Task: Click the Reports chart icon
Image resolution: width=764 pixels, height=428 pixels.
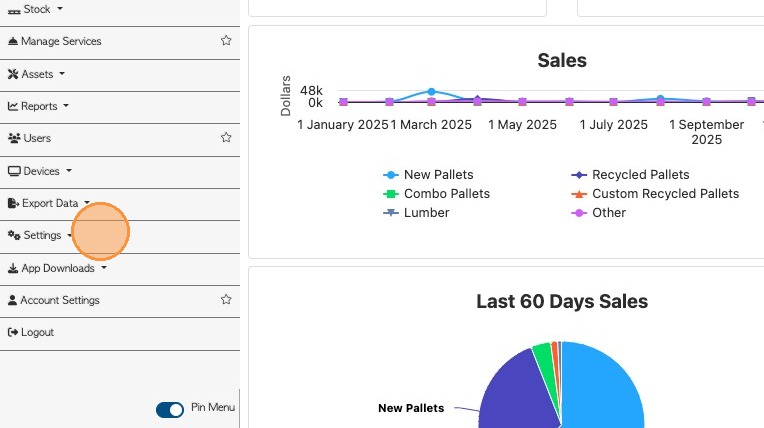Action: [13, 106]
